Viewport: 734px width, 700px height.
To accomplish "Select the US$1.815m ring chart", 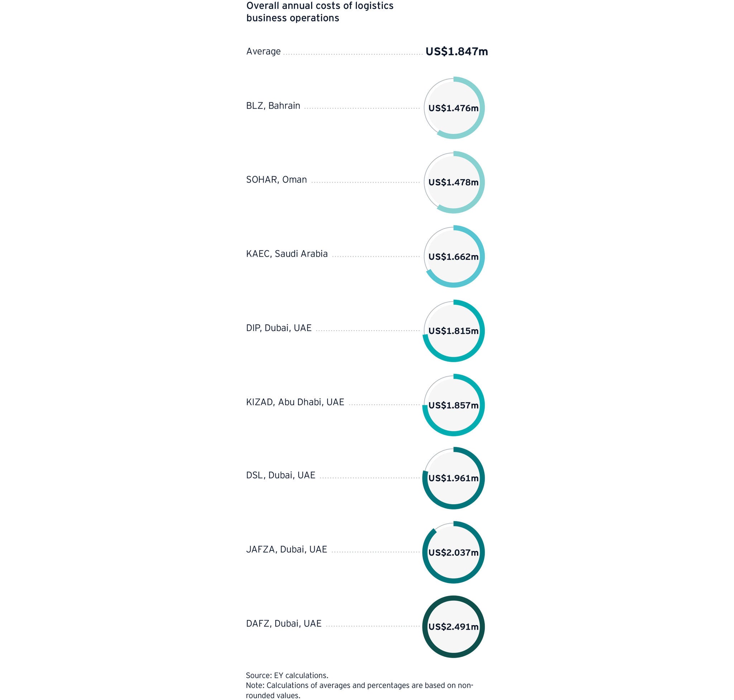I will coord(453,331).
